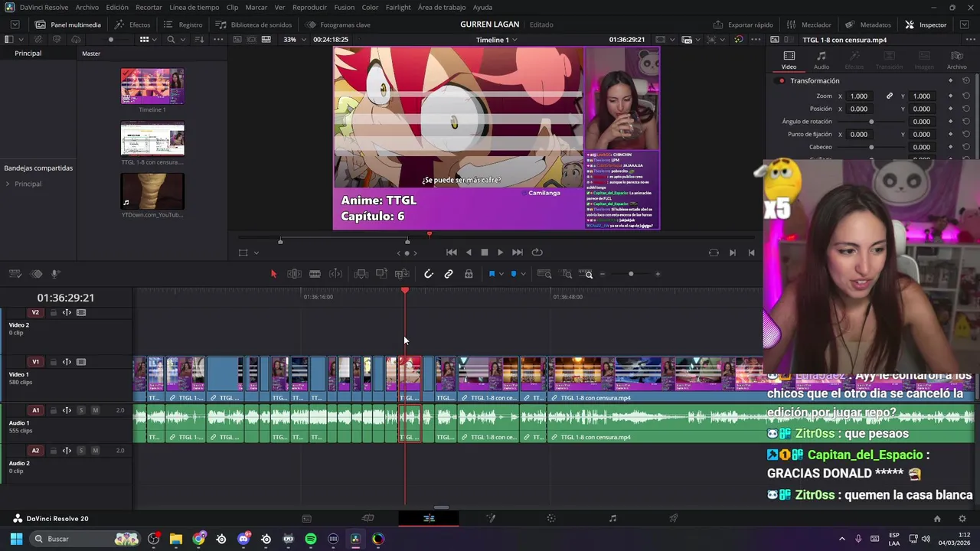Screen dimensions: 980x551
Task: Open the Archivo menu
Action: point(87,7)
